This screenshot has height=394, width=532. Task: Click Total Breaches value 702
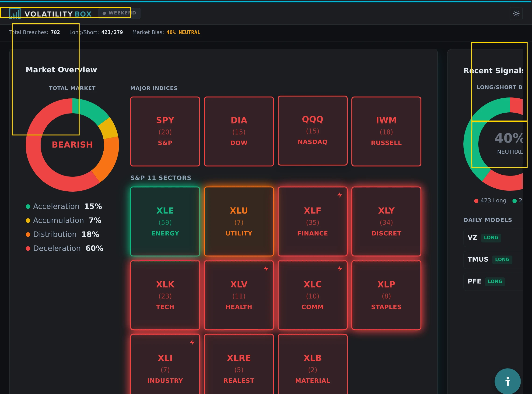coord(55,32)
